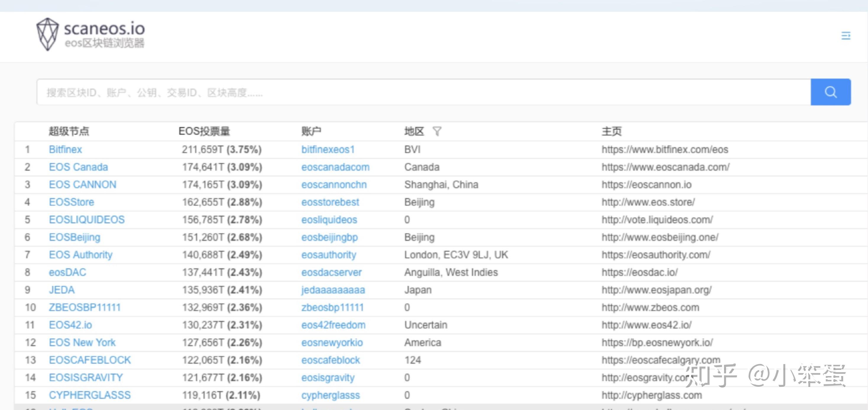Image resolution: width=868 pixels, height=410 pixels.
Task: View account cypherglasss
Action: (331, 395)
